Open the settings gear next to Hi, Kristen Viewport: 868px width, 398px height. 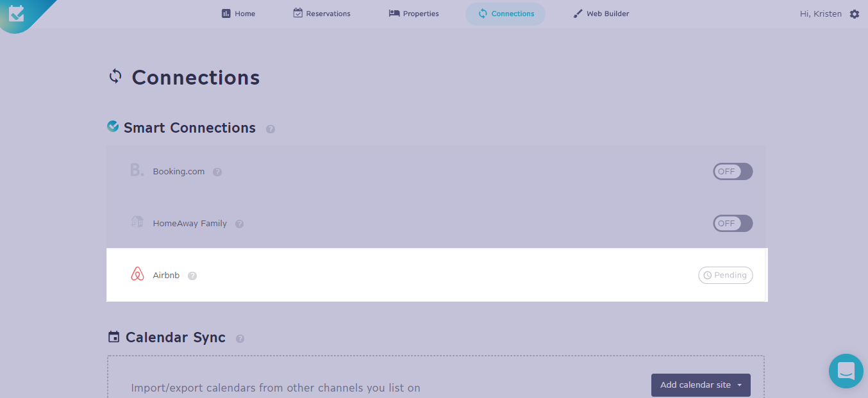(855, 14)
